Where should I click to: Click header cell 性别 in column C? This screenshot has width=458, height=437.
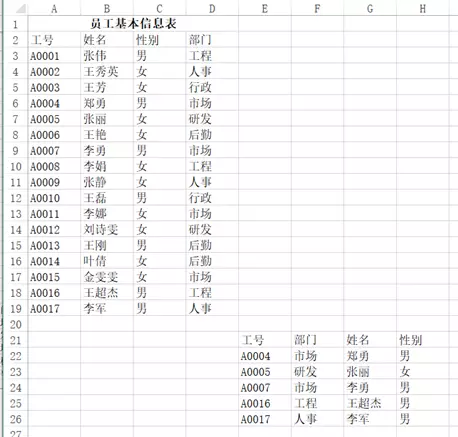[159, 40]
